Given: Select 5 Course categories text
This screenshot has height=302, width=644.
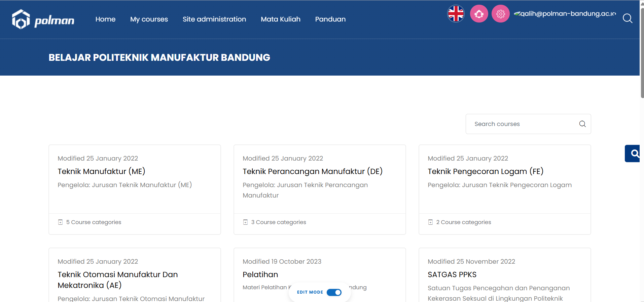Looking at the screenshot, I should coord(94,222).
